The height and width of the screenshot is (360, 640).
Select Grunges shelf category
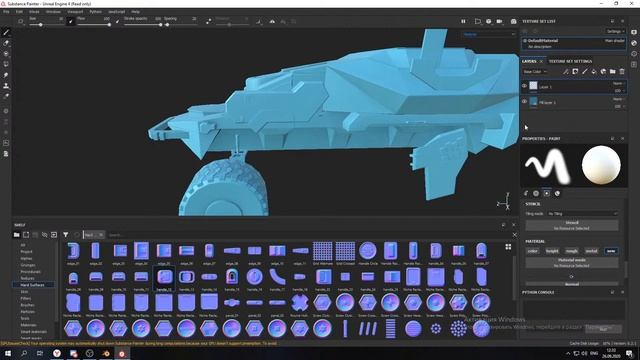click(28, 265)
